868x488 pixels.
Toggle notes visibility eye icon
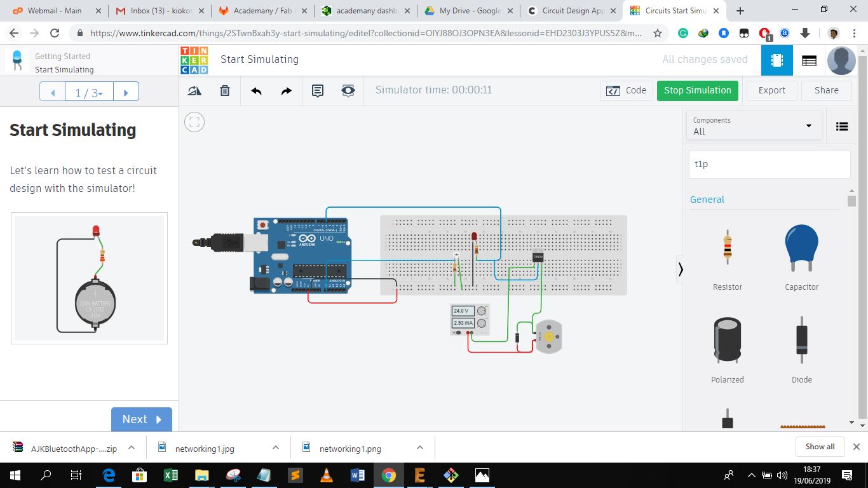[x=348, y=91]
